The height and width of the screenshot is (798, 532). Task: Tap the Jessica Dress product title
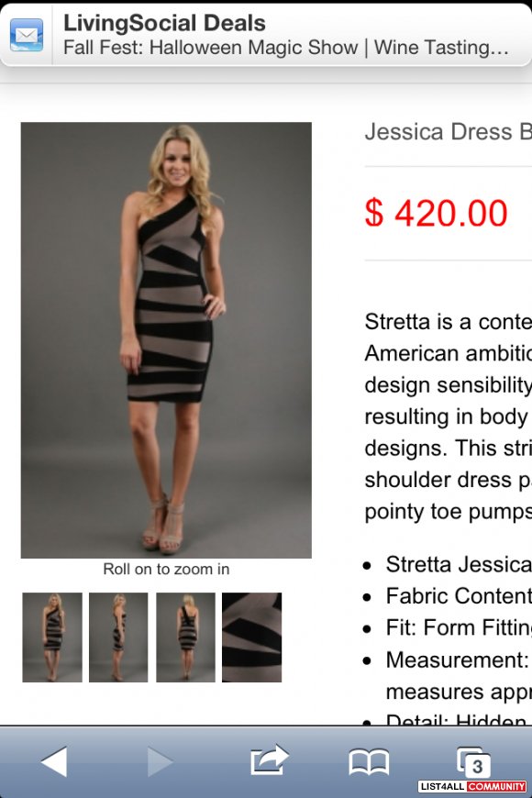coord(448,132)
